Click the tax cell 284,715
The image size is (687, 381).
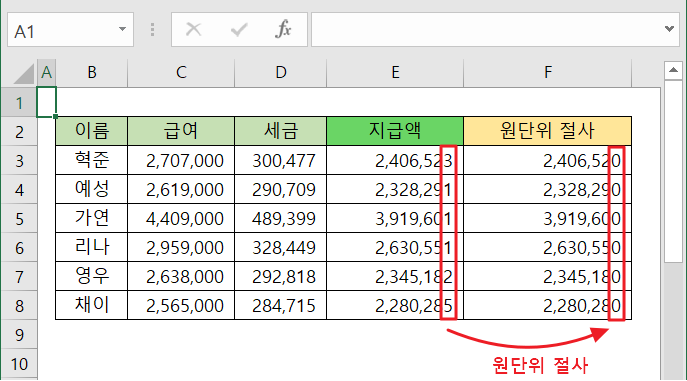[x=280, y=305]
